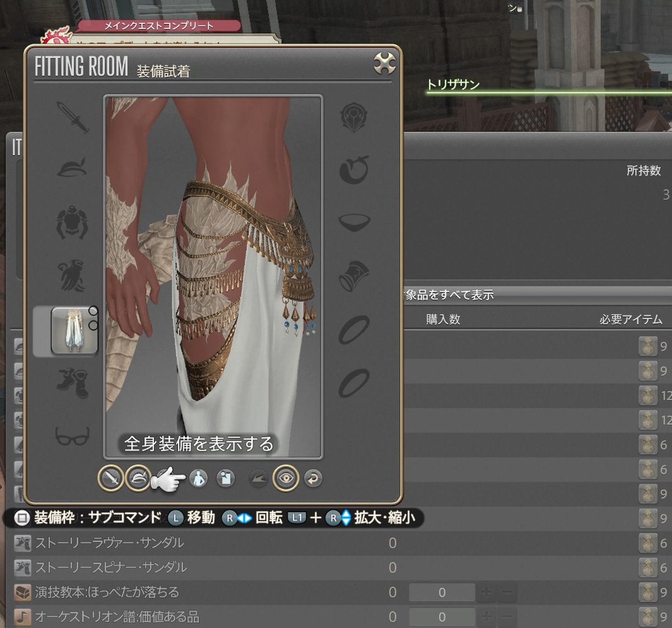This screenshot has width=672, height=628.
Task: Decrease オーケストリオン譜 purchase count with minus button
Action: point(507,617)
